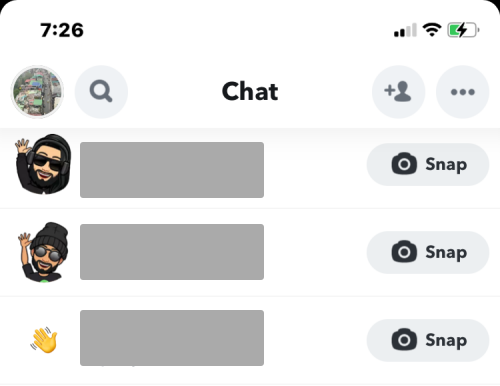Tap the 7:26 clock in status bar

62,30
